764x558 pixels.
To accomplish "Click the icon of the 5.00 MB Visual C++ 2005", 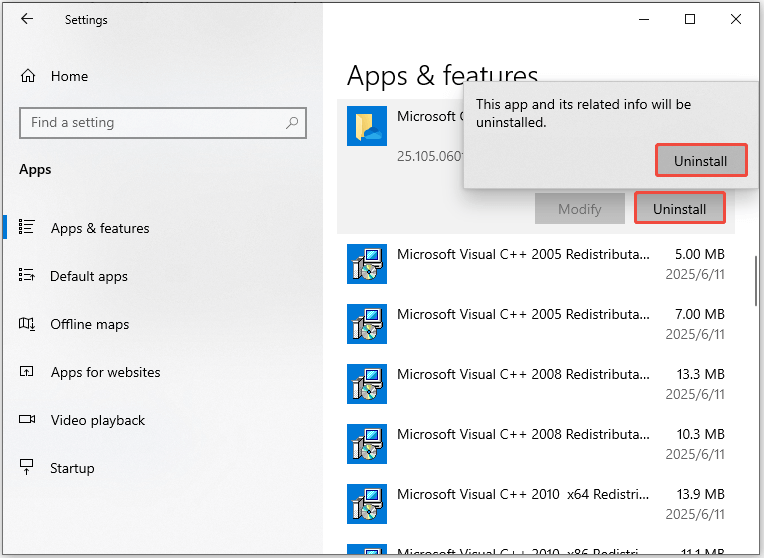I will point(367,264).
